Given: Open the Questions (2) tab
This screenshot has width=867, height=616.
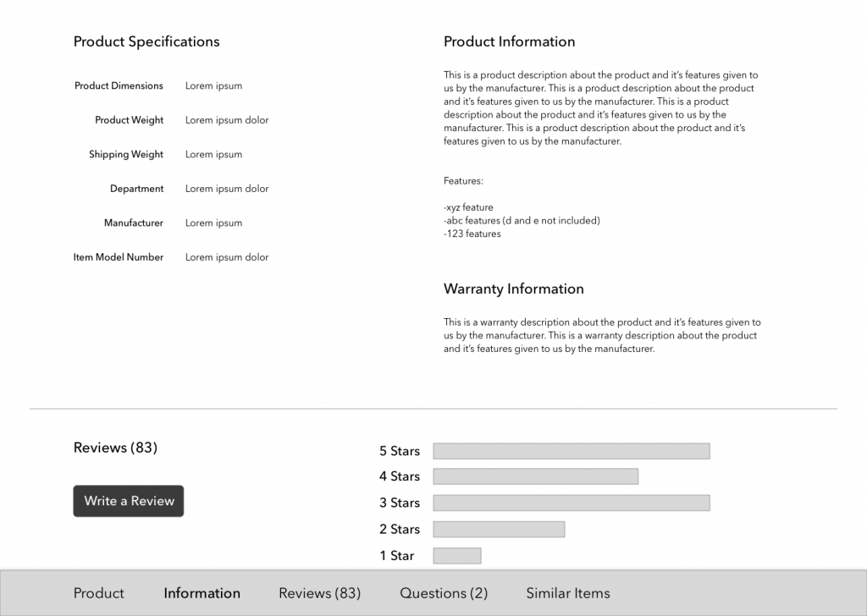Looking at the screenshot, I should [444, 593].
